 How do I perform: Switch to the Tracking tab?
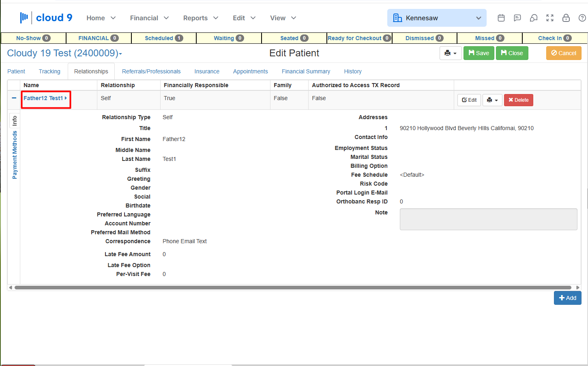click(49, 71)
